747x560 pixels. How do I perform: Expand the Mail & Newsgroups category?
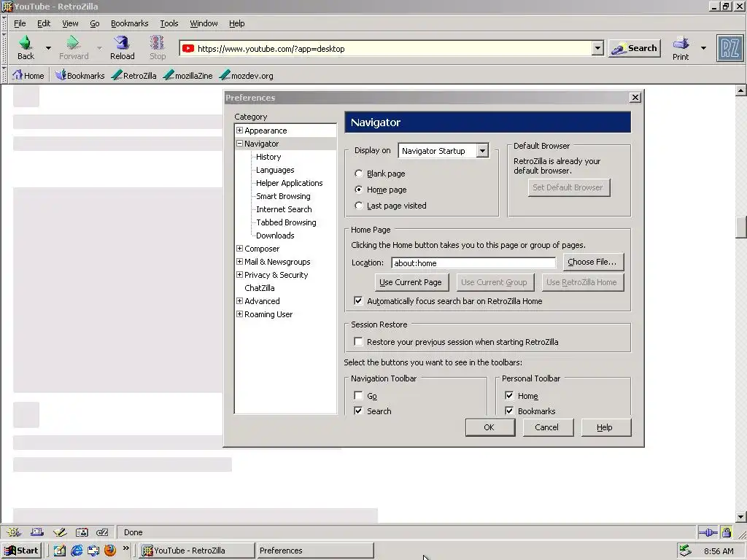pos(239,262)
